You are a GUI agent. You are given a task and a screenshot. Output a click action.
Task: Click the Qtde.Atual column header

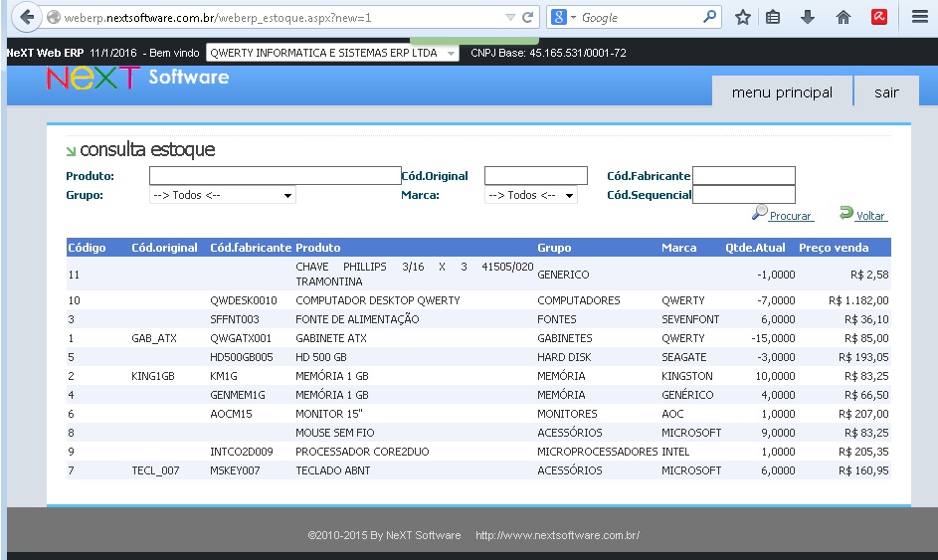coord(756,248)
